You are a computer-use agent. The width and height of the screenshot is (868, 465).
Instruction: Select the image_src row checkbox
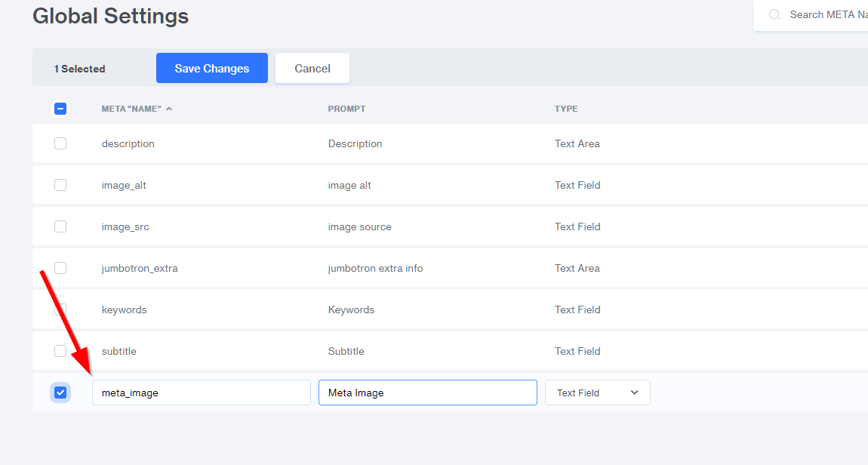(60, 226)
